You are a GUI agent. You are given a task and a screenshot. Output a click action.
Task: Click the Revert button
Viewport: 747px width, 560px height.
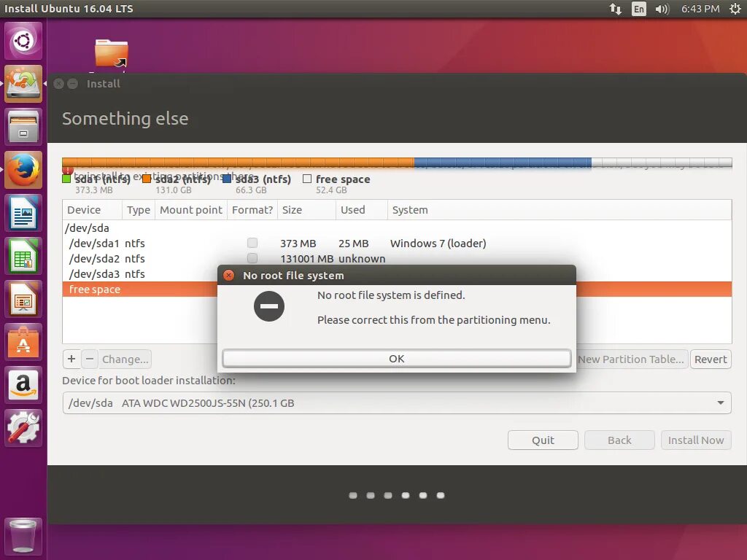point(711,359)
